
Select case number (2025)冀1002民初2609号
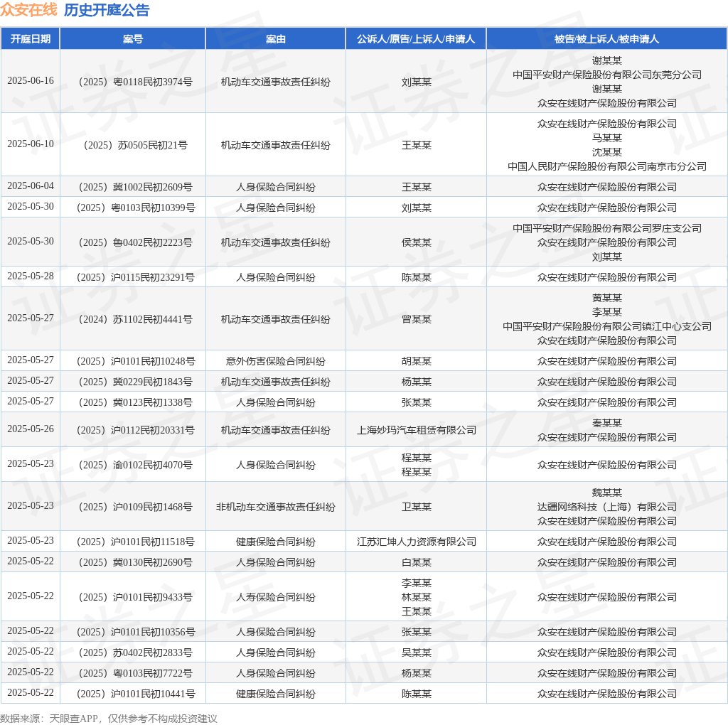[x=136, y=187]
